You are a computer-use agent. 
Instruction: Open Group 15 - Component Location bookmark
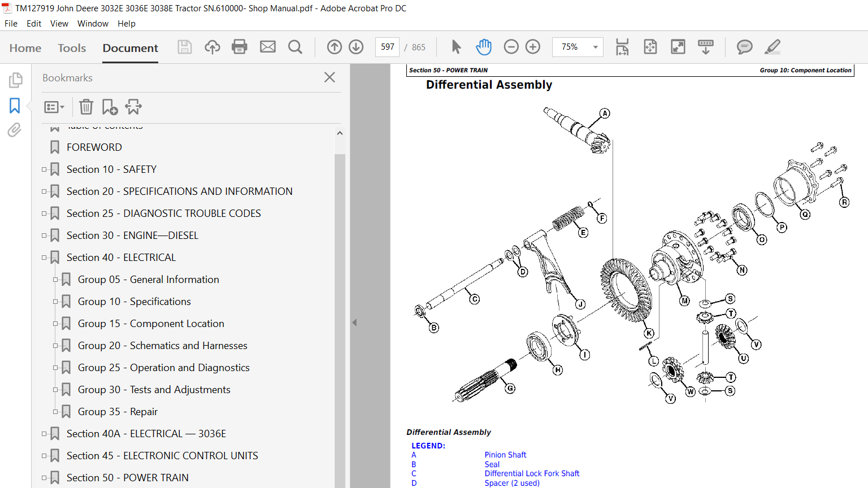click(x=151, y=324)
